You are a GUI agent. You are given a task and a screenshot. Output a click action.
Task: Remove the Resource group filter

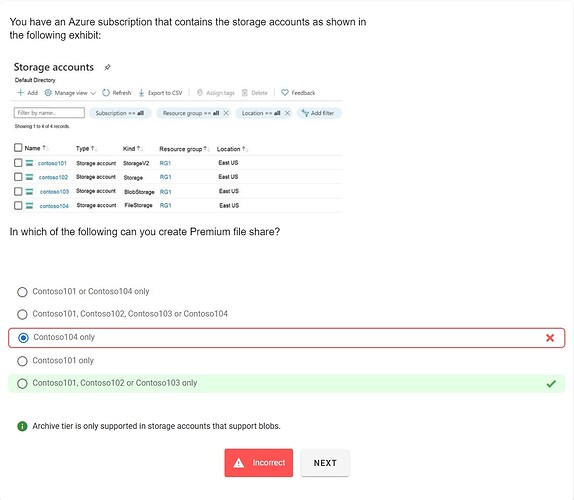click(226, 113)
